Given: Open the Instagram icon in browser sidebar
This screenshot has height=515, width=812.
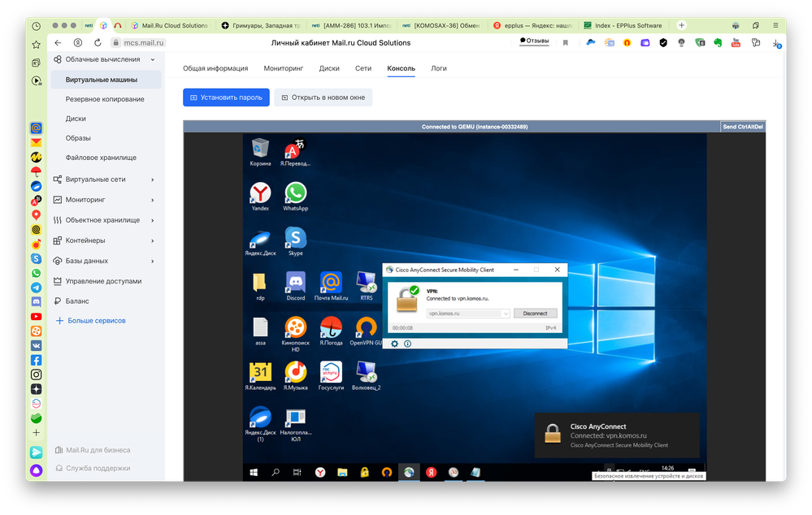Looking at the screenshot, I should pyautogui.click(x=36, y=374).
